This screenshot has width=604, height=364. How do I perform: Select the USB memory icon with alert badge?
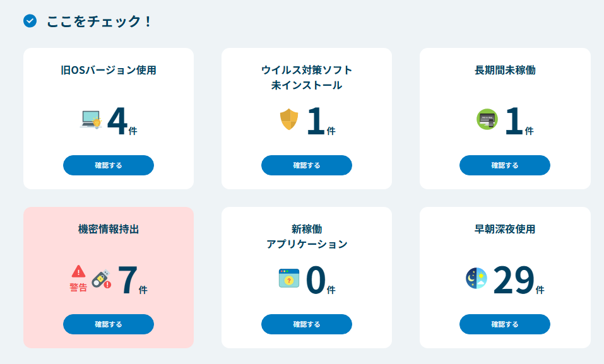click(101, 278)
